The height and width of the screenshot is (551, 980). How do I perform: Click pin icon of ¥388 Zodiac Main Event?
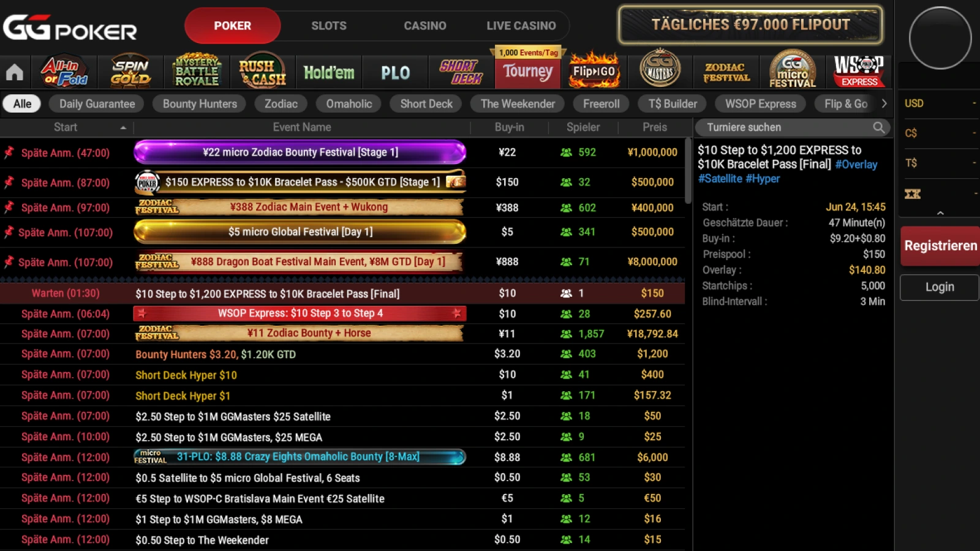coord(9,207)
